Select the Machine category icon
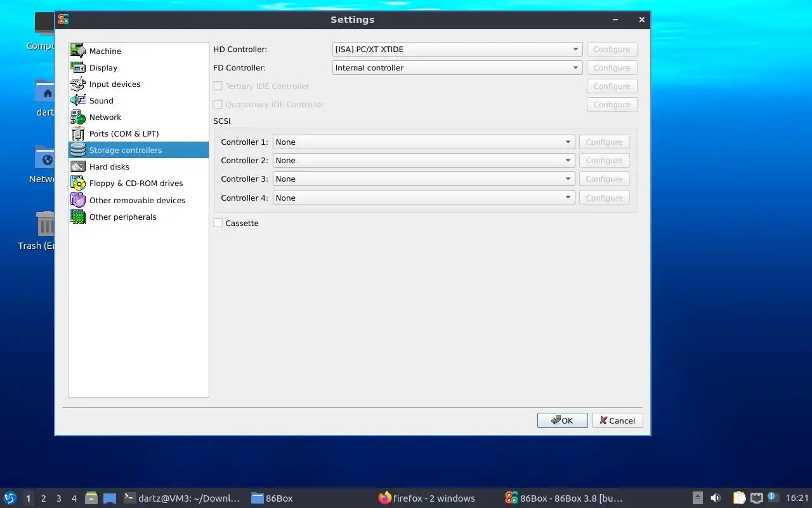The image size is (812, 508). (78, 51)
